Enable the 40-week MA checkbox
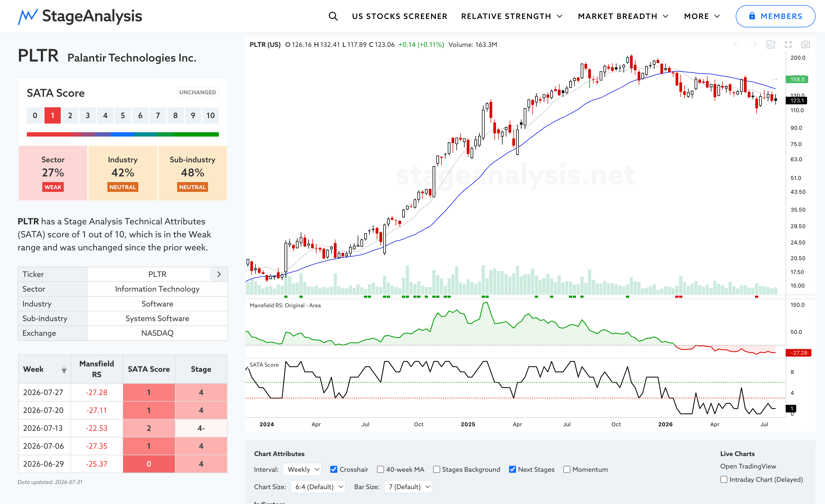The height and width of the screenshot is (504, 825). click(x=380, y=469)
